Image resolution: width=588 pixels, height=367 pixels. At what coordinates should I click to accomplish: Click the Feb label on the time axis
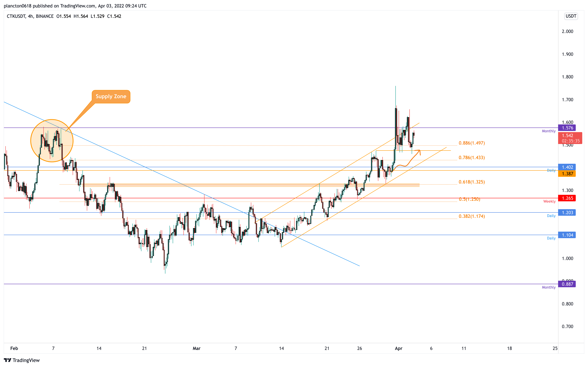click(x=14, y=348)
